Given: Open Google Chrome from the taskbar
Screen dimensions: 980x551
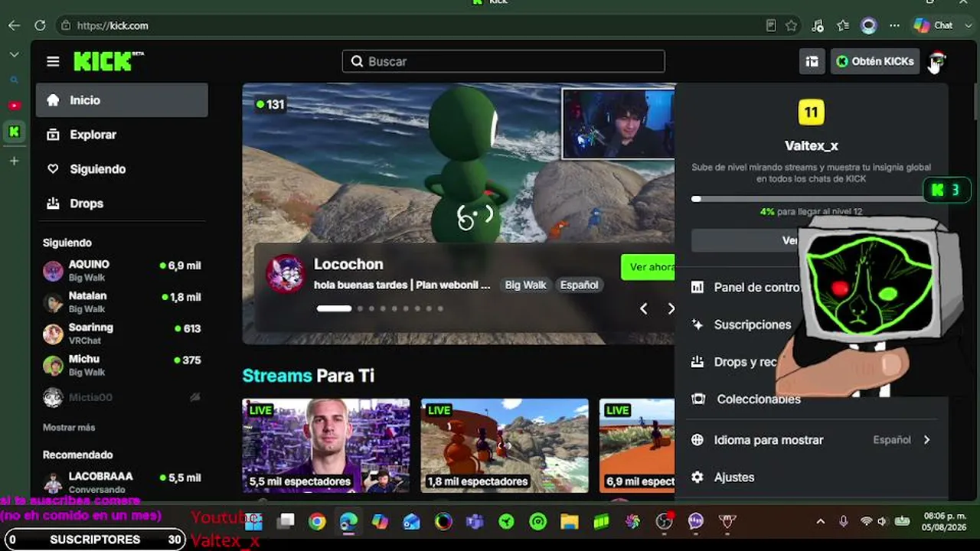Looking at the screenshot, I should click(x=317, y=522).
